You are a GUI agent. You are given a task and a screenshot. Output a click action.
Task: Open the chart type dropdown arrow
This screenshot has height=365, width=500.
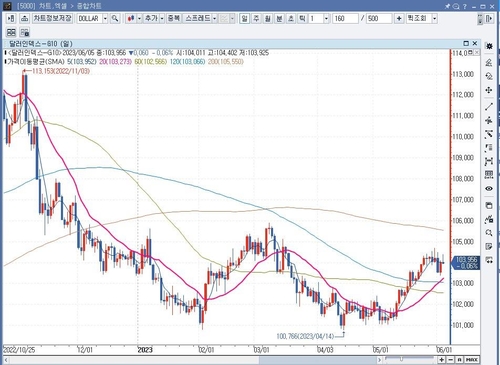coord(139,18)
